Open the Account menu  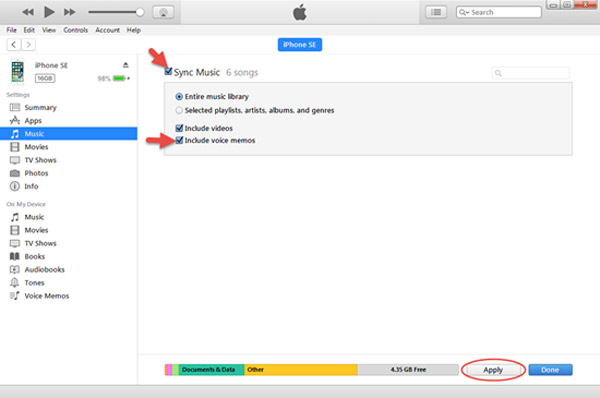pos(108,30)
